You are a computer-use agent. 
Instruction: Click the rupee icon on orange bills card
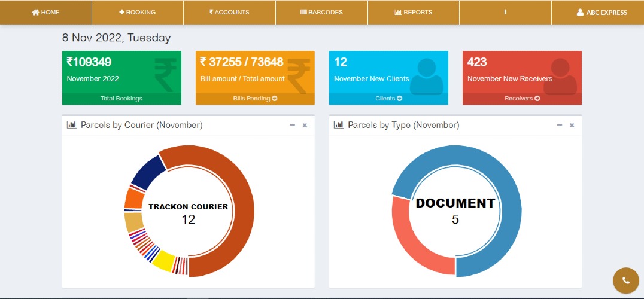[x=298, y=75]
